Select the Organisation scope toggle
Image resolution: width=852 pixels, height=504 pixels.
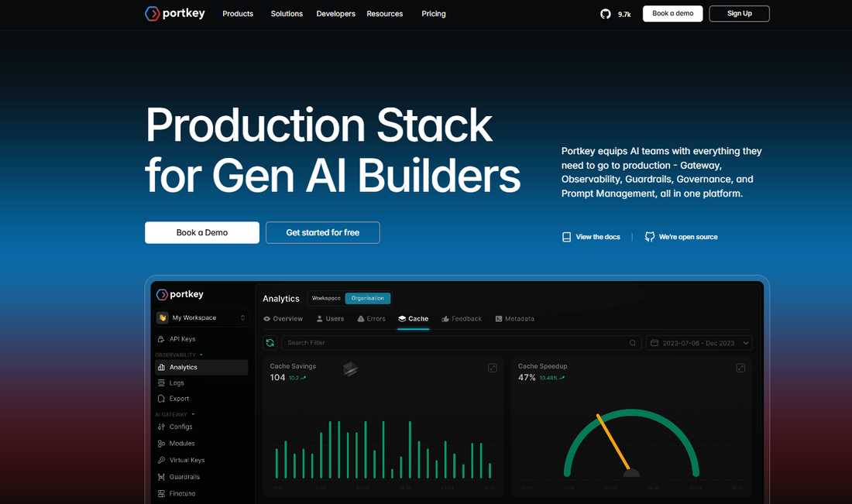[368, 298]
